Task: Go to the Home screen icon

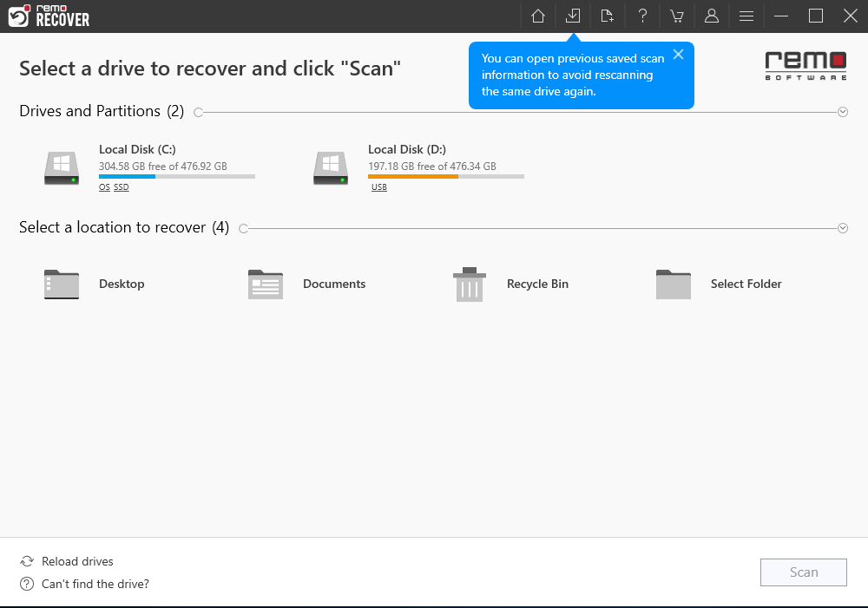Action: [537, 16]
